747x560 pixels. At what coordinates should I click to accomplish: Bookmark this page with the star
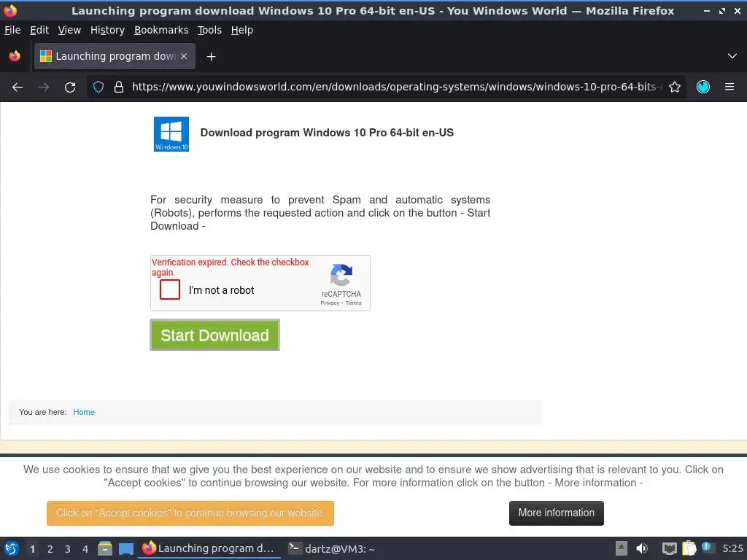pos(675,87)
